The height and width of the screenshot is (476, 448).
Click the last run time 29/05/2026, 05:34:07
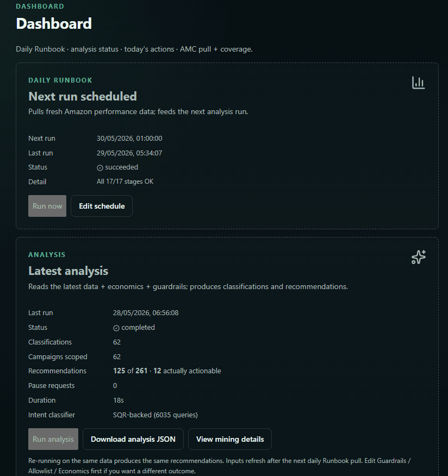(x=129, y=153)
